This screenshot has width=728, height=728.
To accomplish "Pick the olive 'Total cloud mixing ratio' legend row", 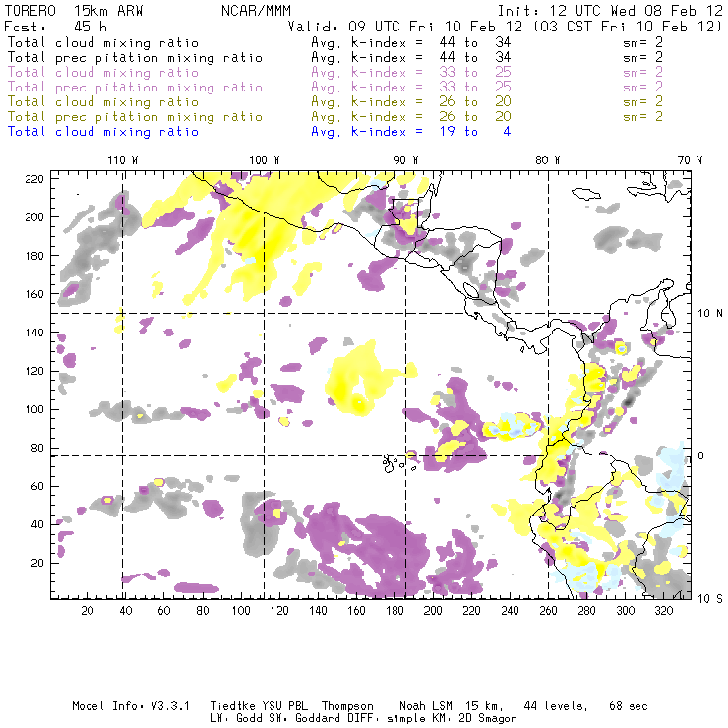I will pos(335,101).
